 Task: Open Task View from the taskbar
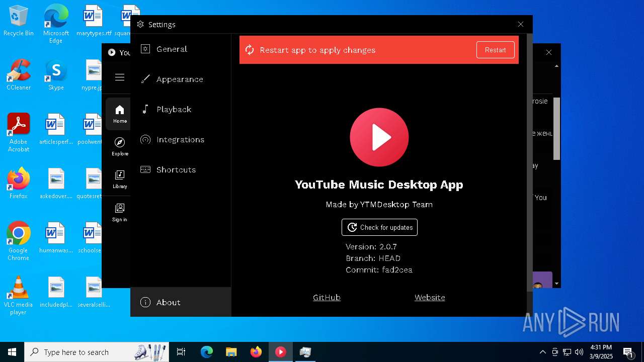click(181, 352)
